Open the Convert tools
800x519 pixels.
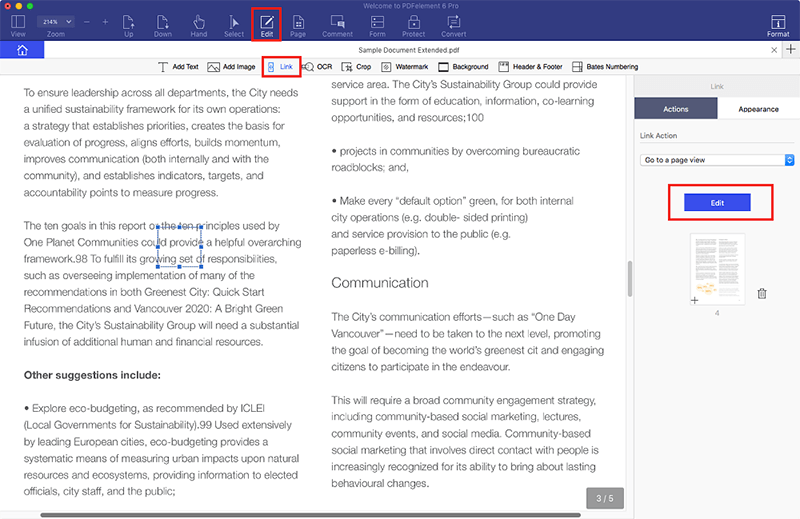click(454, 26)
